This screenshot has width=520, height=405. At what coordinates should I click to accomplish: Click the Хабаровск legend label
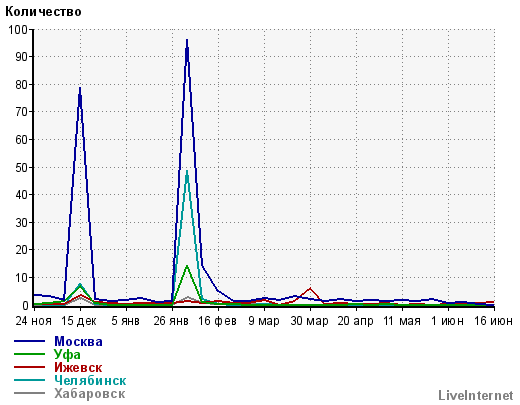point(90,394)
